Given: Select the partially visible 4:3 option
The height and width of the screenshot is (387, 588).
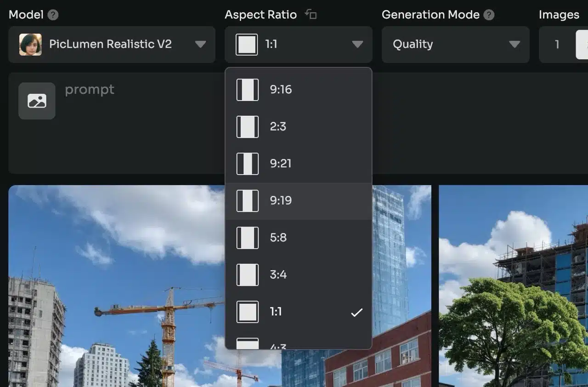Looking at the screenshot, I should tap(299, 344).
